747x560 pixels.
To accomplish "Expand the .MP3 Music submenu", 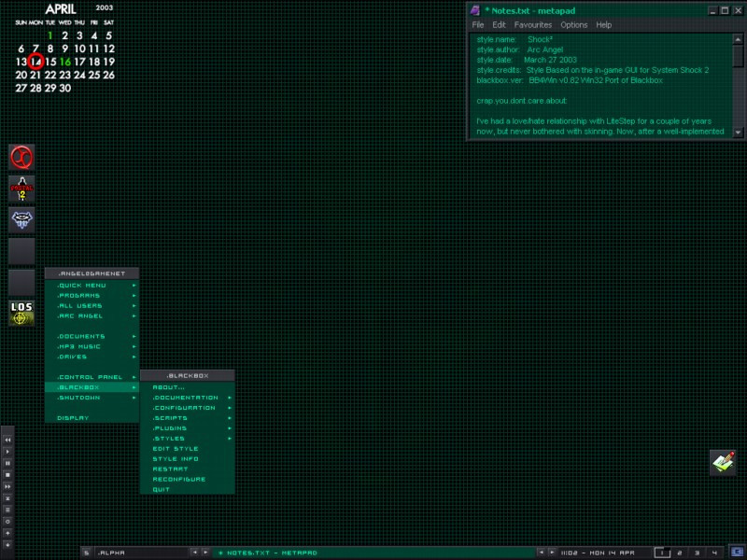I will (92, 346).
